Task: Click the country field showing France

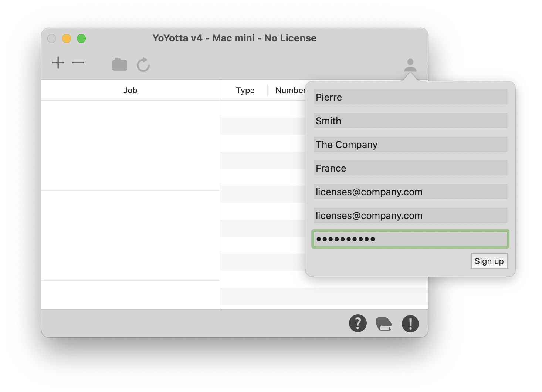Action: coord(410,168)
